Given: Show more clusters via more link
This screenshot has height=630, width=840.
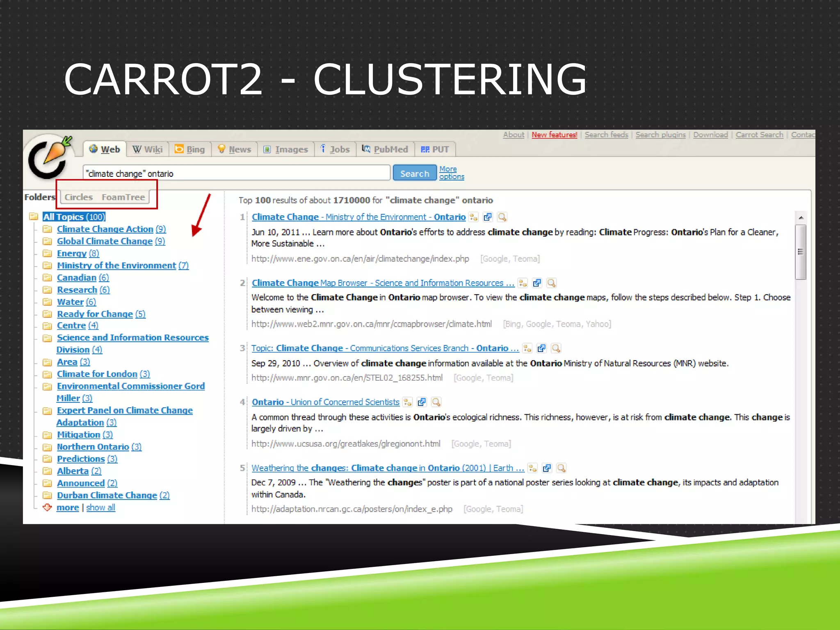Looking at the screenshot, I should click(x=68, y=507).
